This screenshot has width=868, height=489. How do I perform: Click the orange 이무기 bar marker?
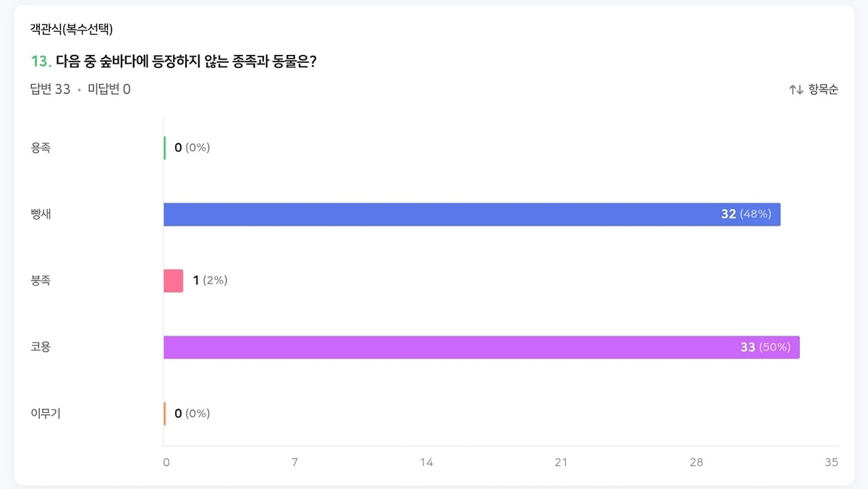pyautogui.click(x=165, y=414)
